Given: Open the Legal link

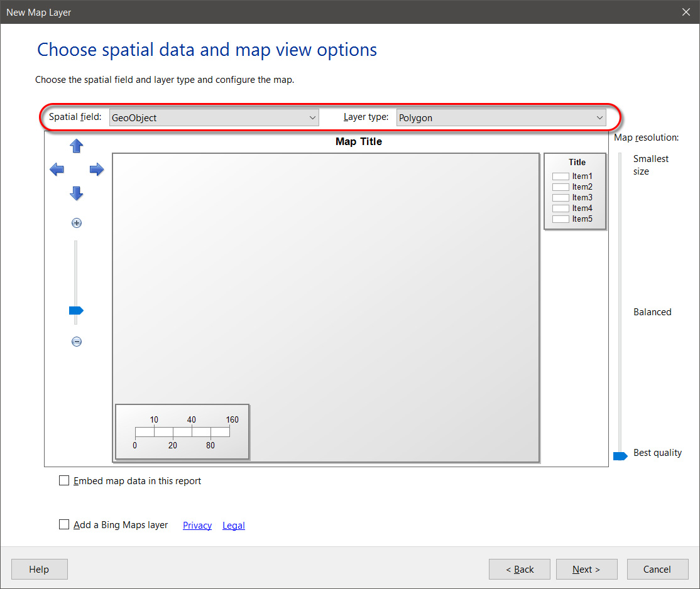Looking at the screenshot, I should (x=234, y=526).
